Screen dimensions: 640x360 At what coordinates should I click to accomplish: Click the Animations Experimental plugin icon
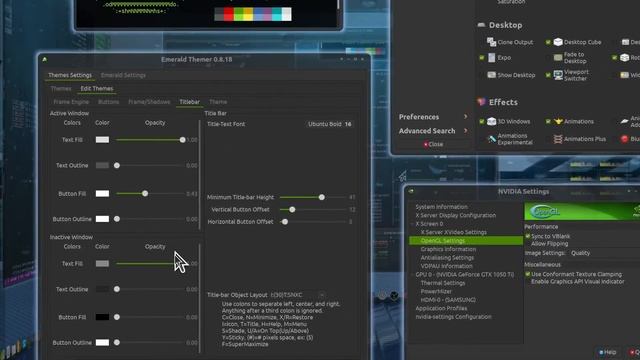click(x=491, y=139)
